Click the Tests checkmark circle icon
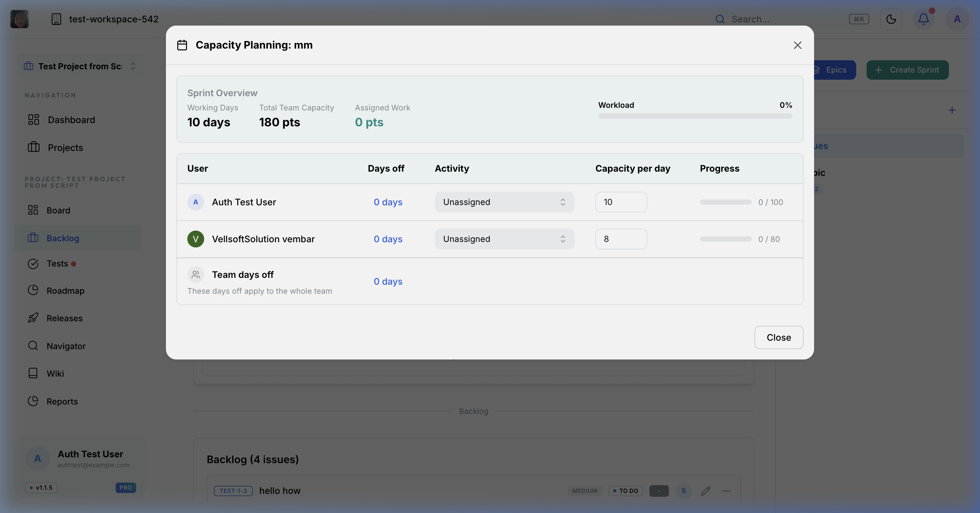 [x=33, y=264]
